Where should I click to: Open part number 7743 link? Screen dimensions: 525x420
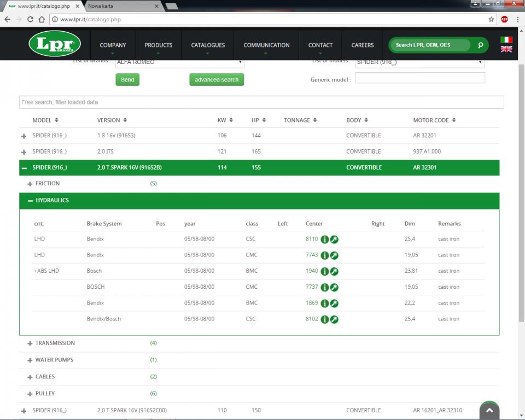click(x=312, y=255)
